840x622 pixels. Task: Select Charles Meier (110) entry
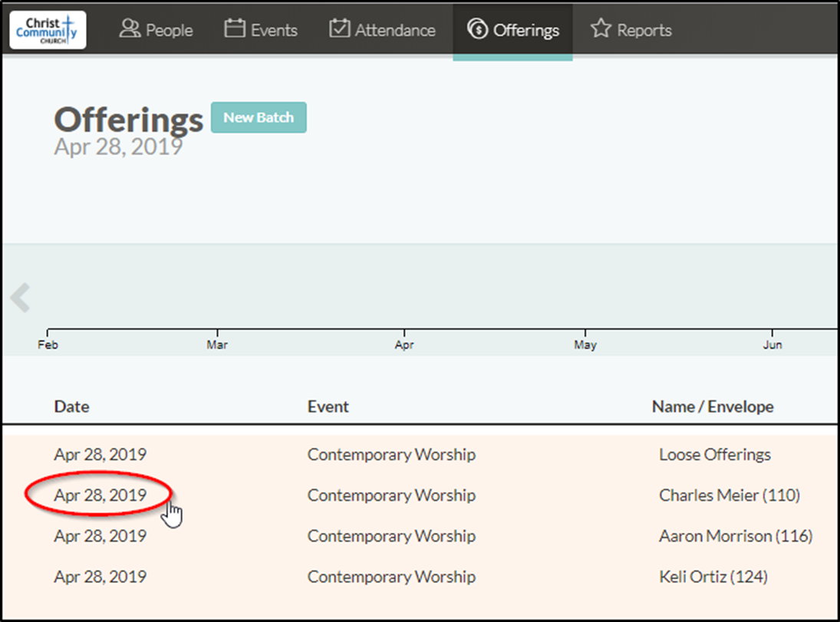[x=730, y=495]
